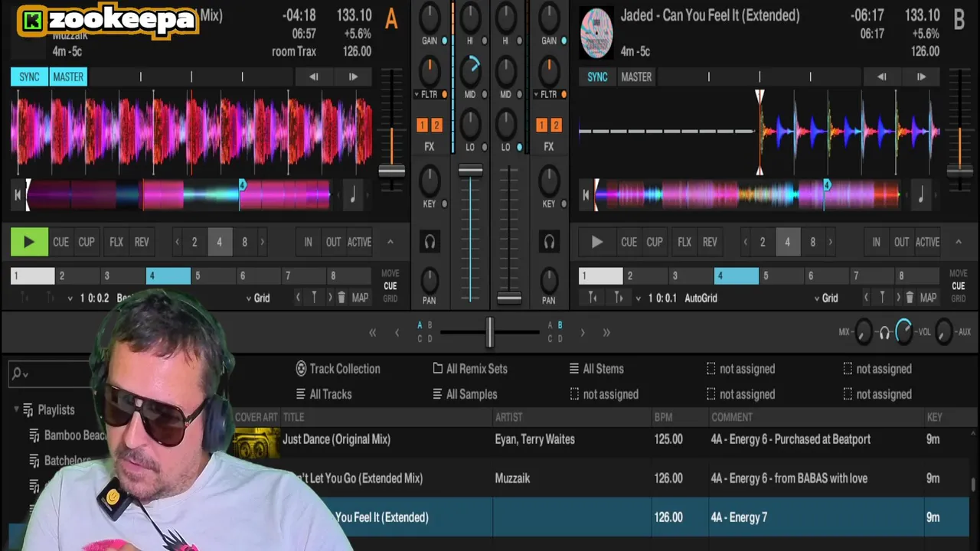Click CUP button on Deck B

point(655,242)
